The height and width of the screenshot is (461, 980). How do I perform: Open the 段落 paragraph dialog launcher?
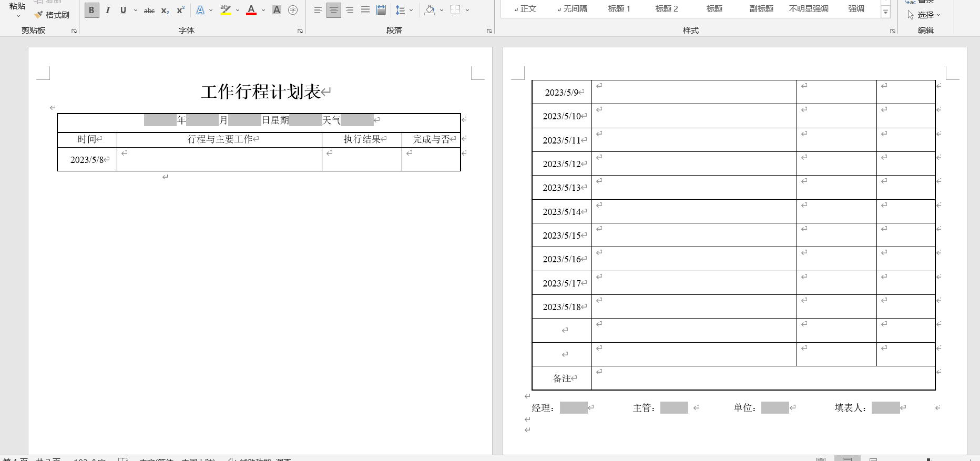[489, 31]
